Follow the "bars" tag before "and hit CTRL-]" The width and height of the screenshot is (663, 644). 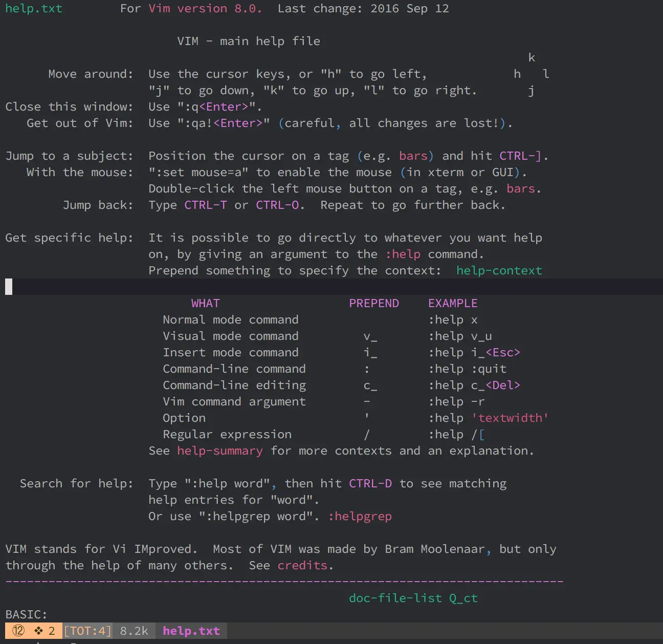pyautogui.click(x=413, y=156)
